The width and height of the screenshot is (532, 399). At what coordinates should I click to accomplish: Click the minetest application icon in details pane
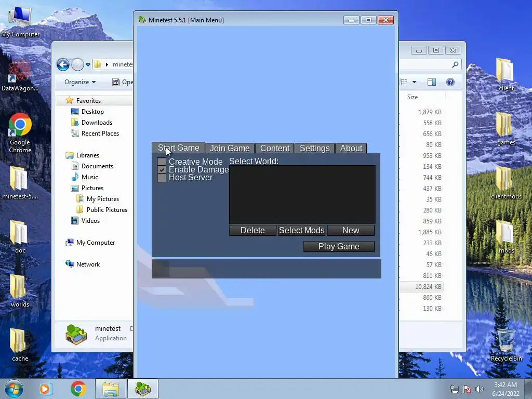click(x=76, y=334)
